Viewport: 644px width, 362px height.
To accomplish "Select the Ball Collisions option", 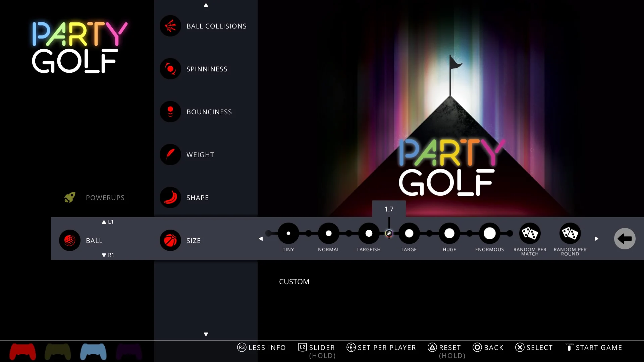I will [x=204, y=26].
